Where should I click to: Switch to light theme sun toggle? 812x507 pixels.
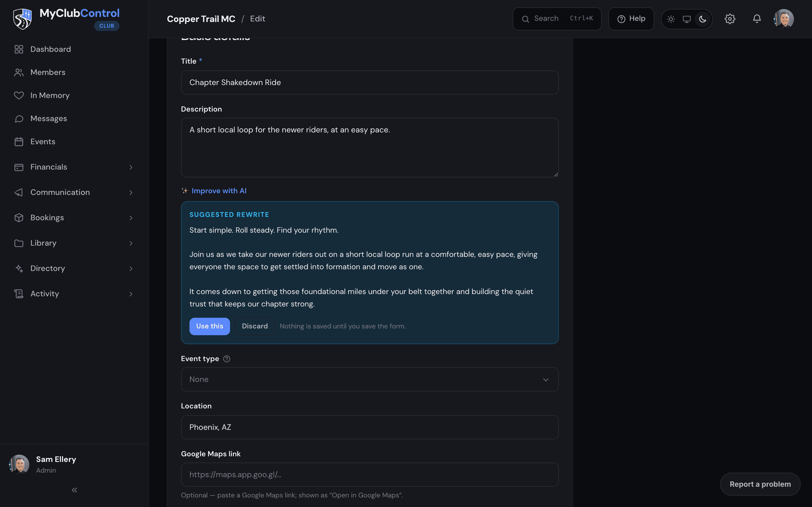click(x=671, y=19)
